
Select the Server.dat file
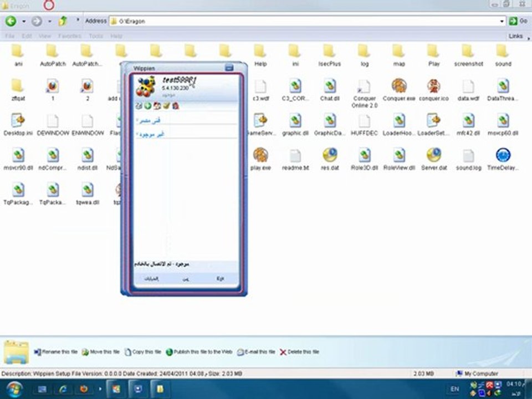coord(433,159)
